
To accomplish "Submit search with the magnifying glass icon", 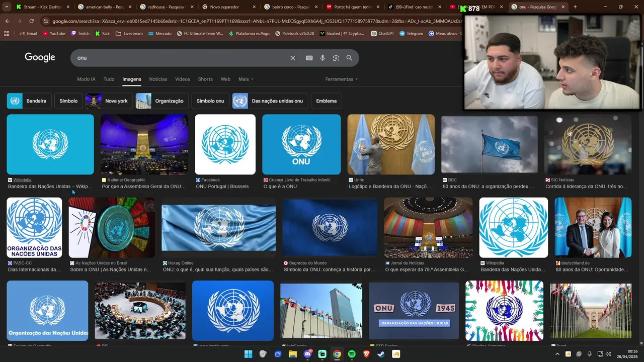I will (349, 58).
